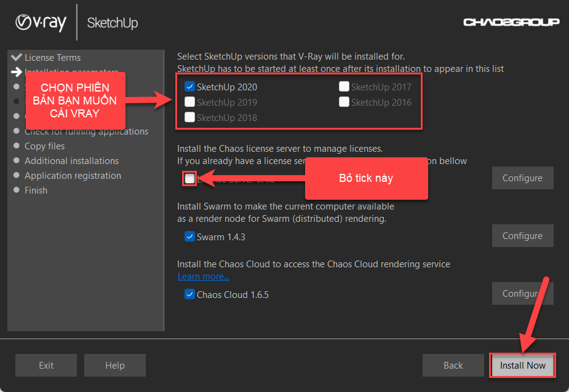The height and width of the screenshot is (392, 569).
Task: Click the SketchUp title text
Action: 112,23
